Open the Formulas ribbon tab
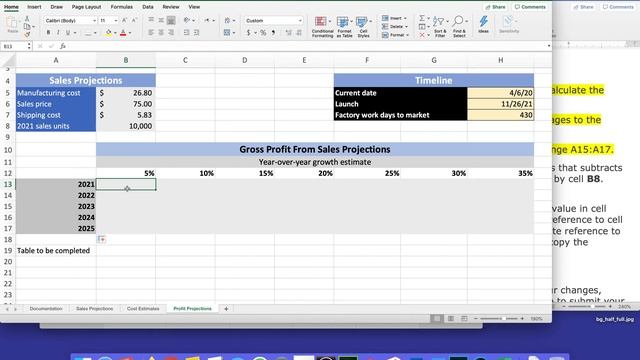The width and height of the screenshot is (640, 360). pyautogui.click(x=122, y=7)
